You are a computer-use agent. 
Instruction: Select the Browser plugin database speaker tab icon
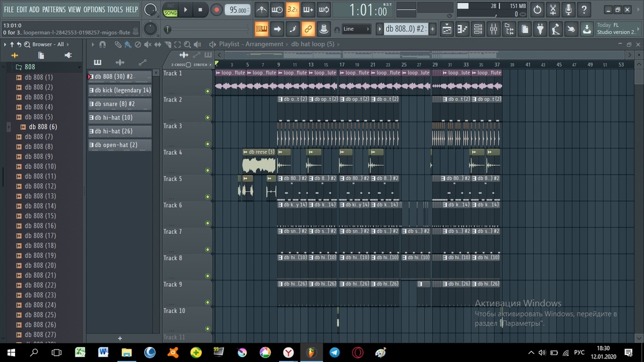[x=68, y=55]
